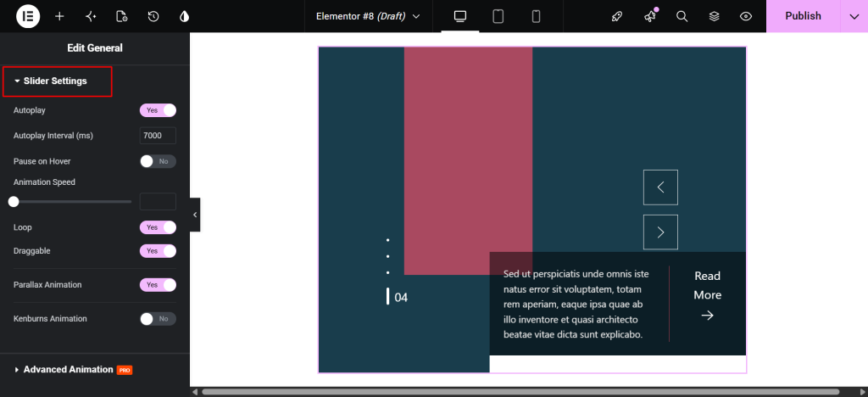The width and height of the screenshot is (868, 397).
Task: Click the Publish button
Action: tap(803, 16)
